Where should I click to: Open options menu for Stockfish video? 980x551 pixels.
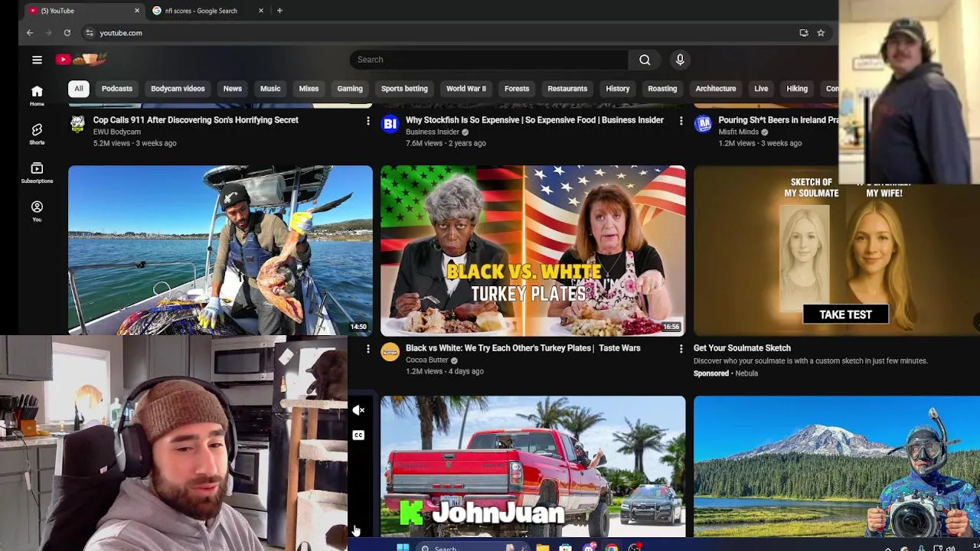pos(681,121)
